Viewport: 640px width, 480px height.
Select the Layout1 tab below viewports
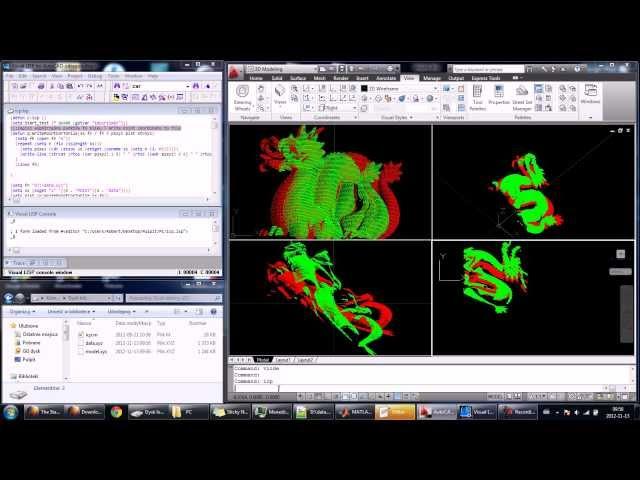click(x=283, y=360)
